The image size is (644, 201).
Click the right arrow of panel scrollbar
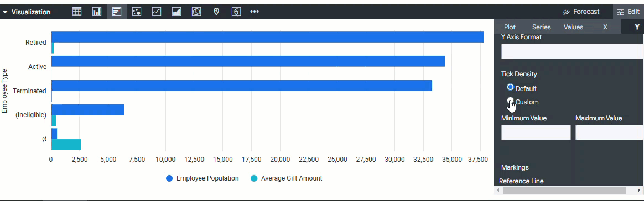coord(638,191)
